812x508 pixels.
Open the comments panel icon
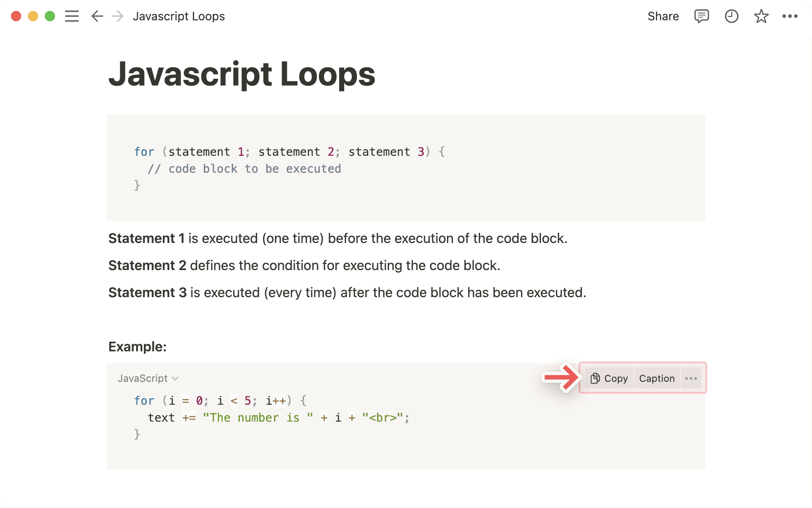(x=701, y=16)
